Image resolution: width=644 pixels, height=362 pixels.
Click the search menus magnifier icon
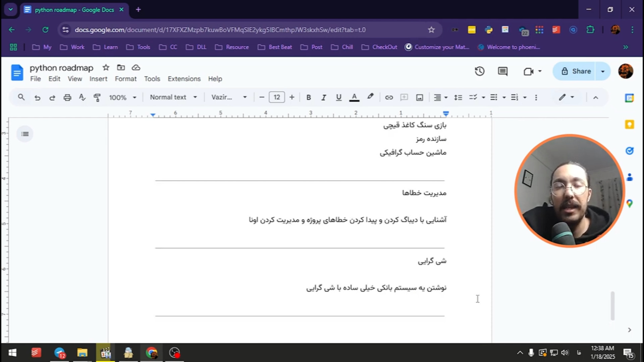(21, 97)
